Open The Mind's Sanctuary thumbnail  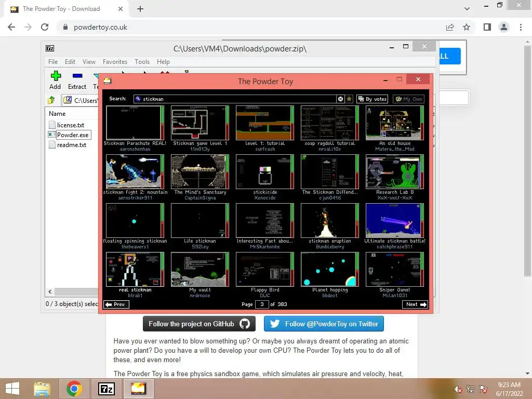coord(200,171)
